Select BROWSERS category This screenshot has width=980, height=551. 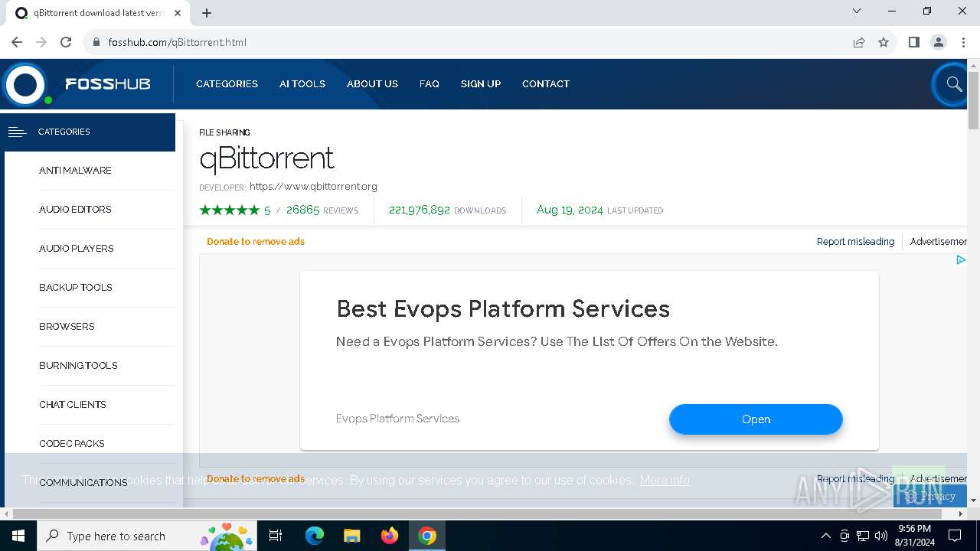tap(67, 327)
